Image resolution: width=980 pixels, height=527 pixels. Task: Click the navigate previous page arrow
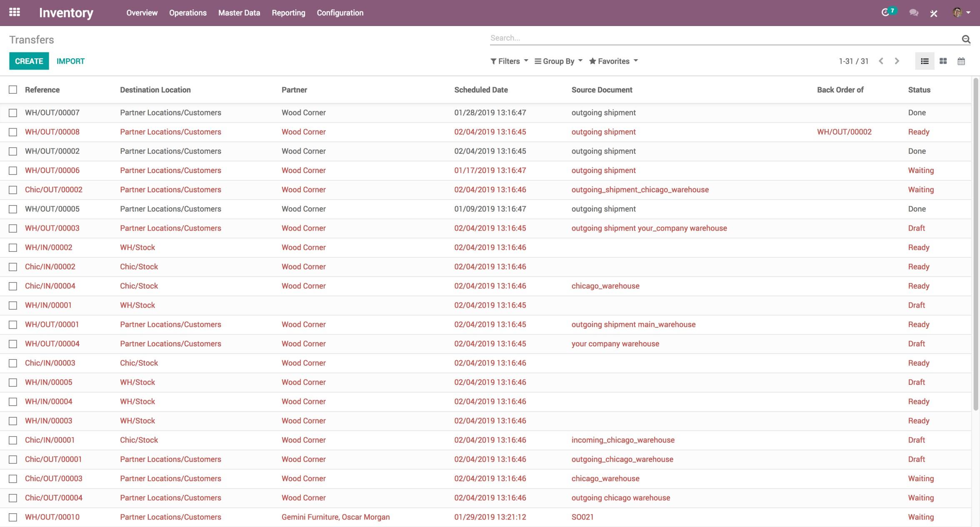880,60
